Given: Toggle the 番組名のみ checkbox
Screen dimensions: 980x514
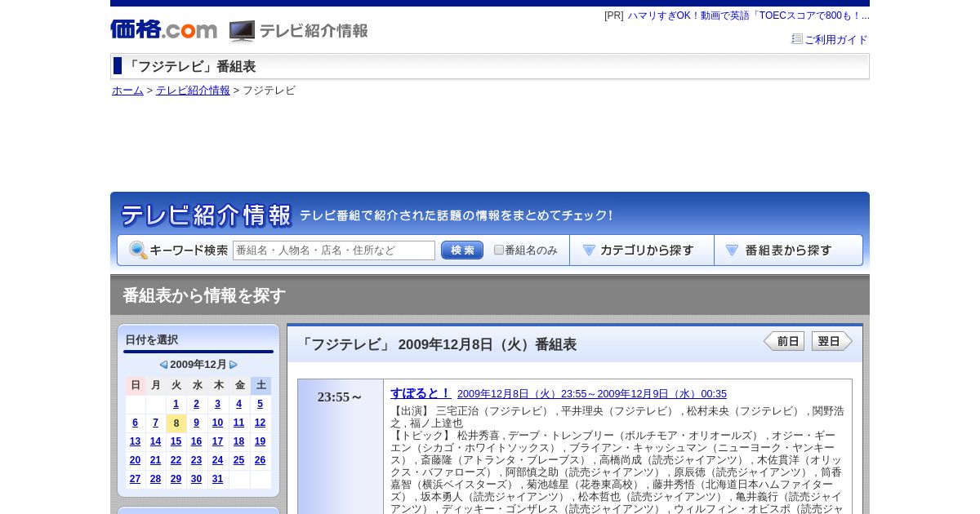Looking at the screenshot, I should point(499,250).
